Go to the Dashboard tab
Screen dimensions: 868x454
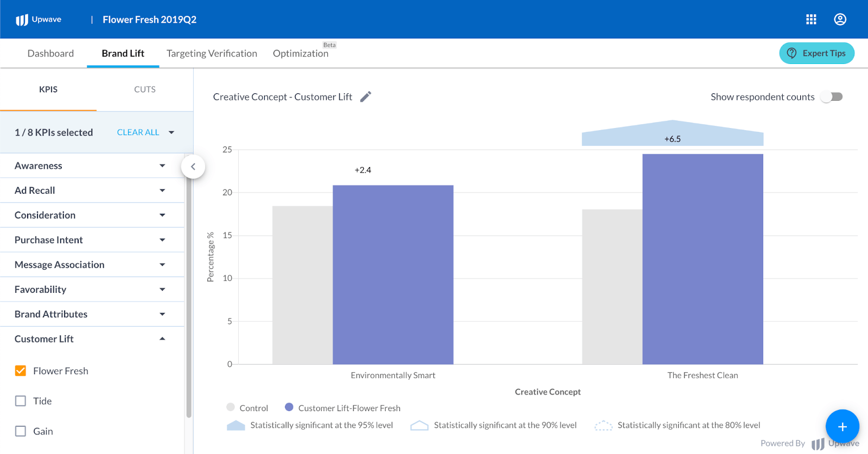pos(50,53)
